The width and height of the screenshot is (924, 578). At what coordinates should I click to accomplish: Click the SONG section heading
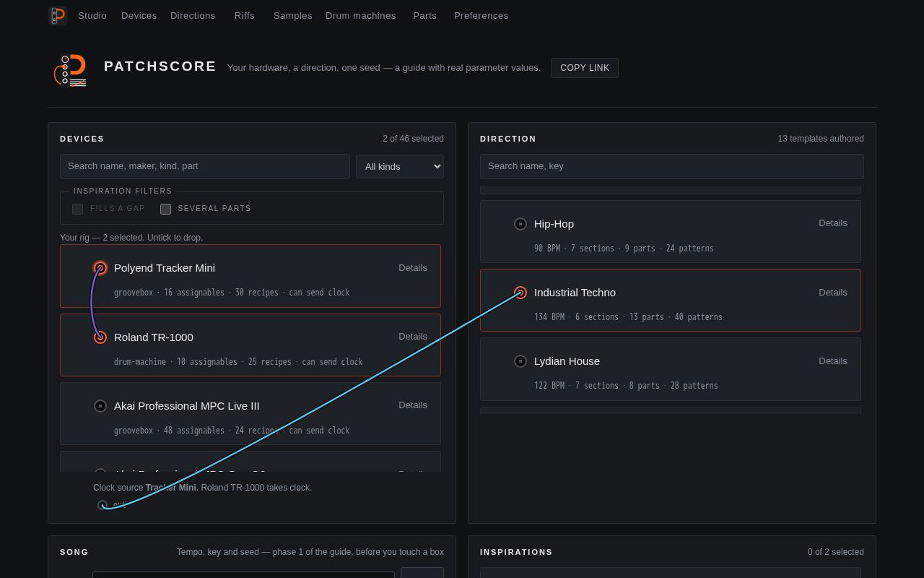[74, 552]
